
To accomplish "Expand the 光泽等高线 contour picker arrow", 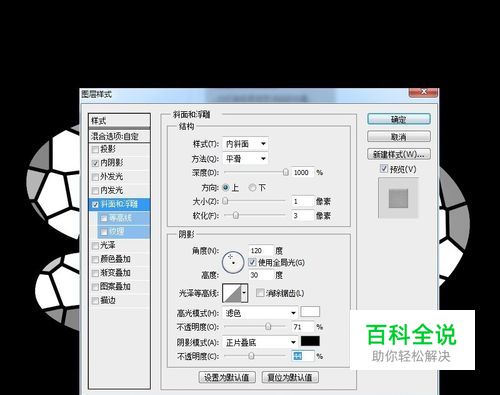I will (244, 293).
